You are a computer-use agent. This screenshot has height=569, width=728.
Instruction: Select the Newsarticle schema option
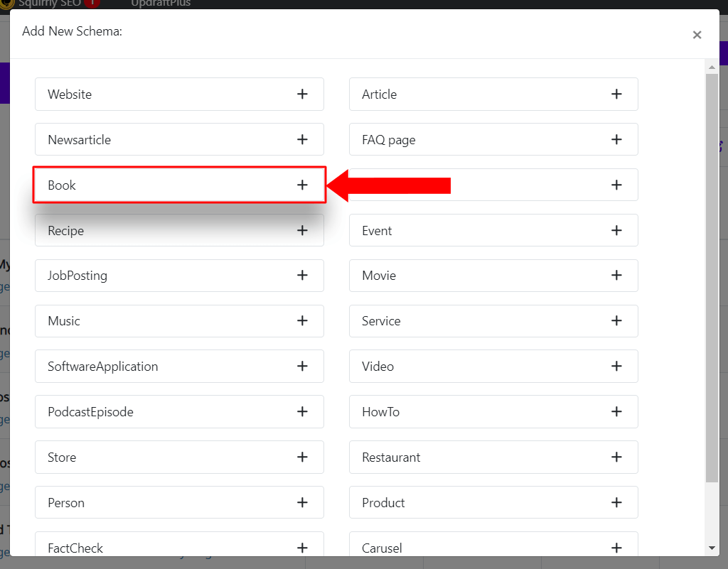[179, 139]
